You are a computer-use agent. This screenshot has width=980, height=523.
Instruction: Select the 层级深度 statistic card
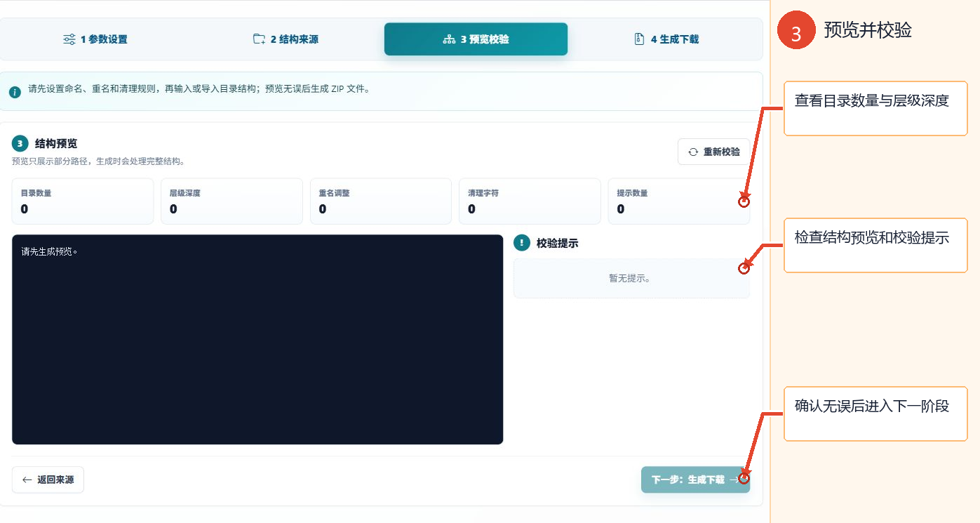coord(231,201)
